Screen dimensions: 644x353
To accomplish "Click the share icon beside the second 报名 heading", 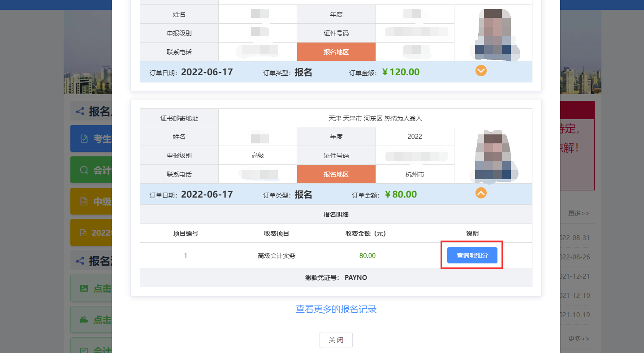I will [80, 261].
